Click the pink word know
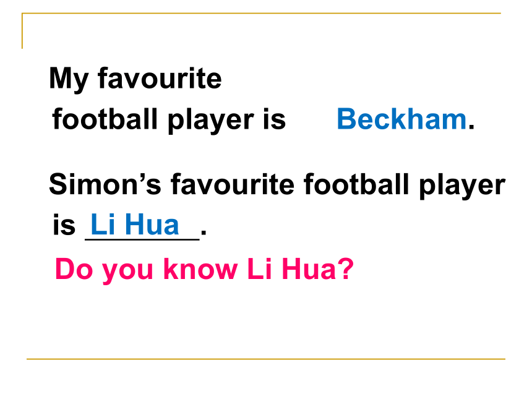Image resolution: width=532 pixels, height=399 pixels. click(x=200, y=269)
